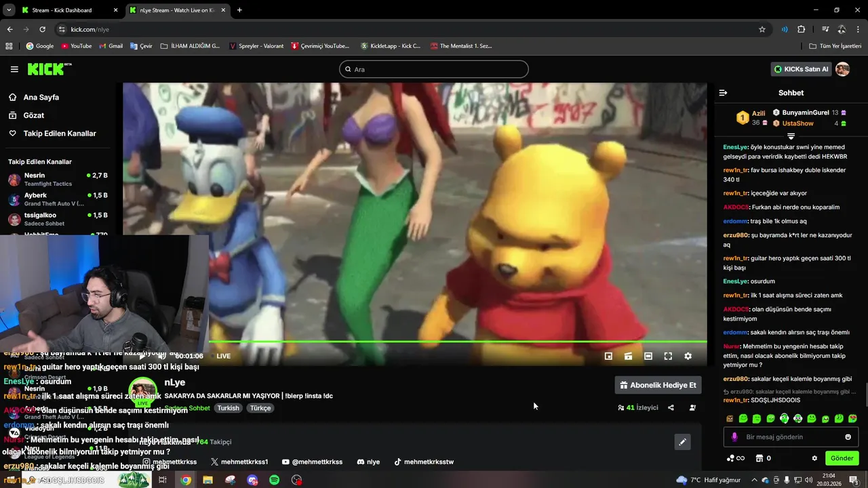Open TikTok link mehmetkrksstw

(x=424, y=462)
